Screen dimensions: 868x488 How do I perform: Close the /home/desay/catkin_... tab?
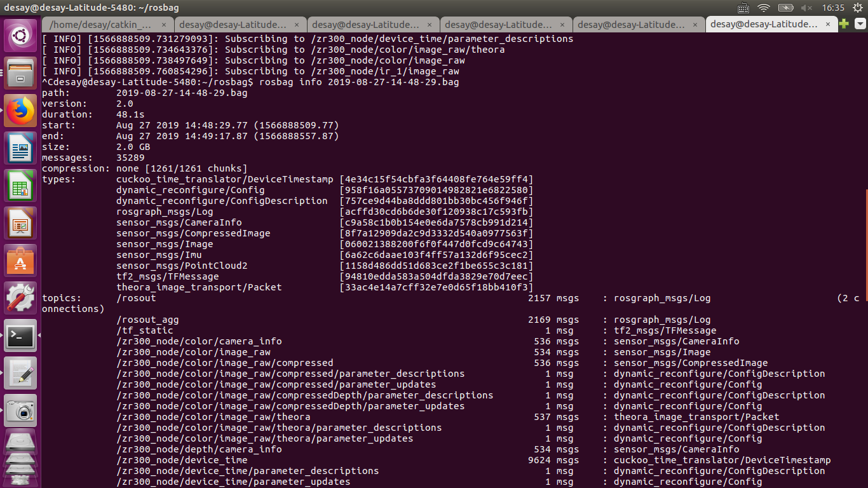[x=164, y=24]
